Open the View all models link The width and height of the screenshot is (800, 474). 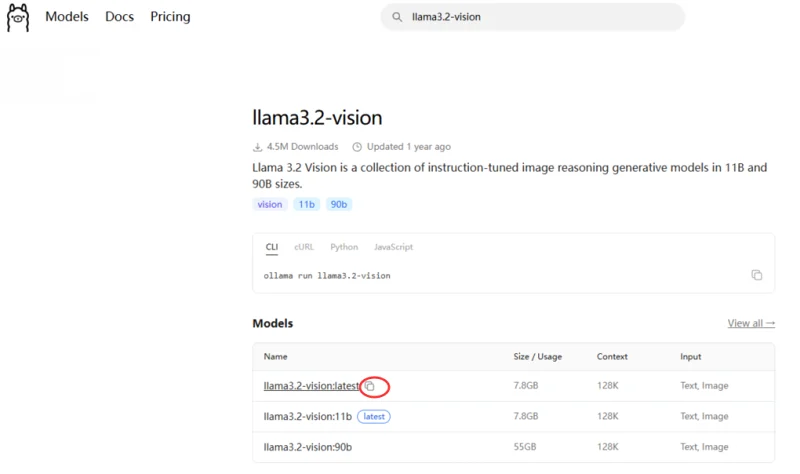(751, 323)
